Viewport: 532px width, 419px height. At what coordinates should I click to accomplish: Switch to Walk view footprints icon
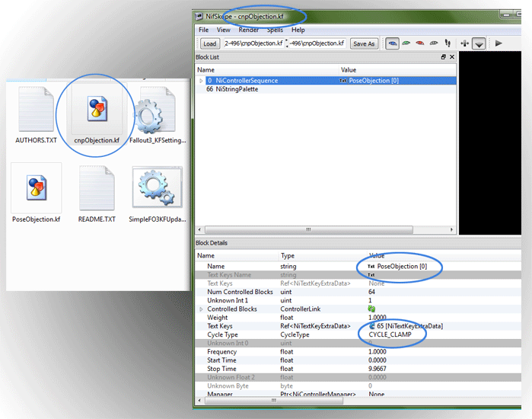point(448,43)
